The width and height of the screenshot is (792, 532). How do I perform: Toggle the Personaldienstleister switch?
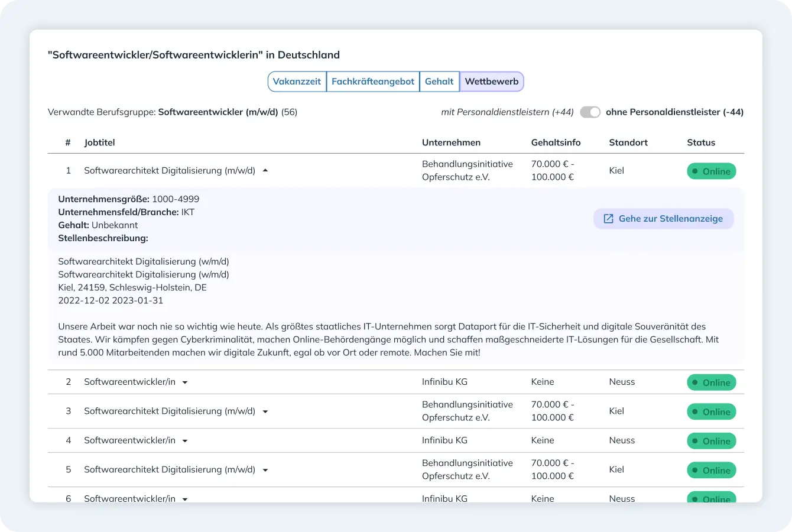(x=589, y=112)
